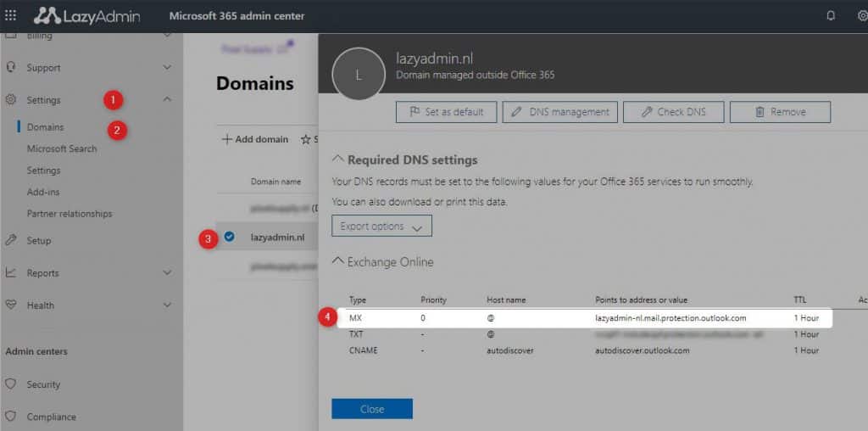
Task: Click the TTL column header
Action: (x=799, y=300)
